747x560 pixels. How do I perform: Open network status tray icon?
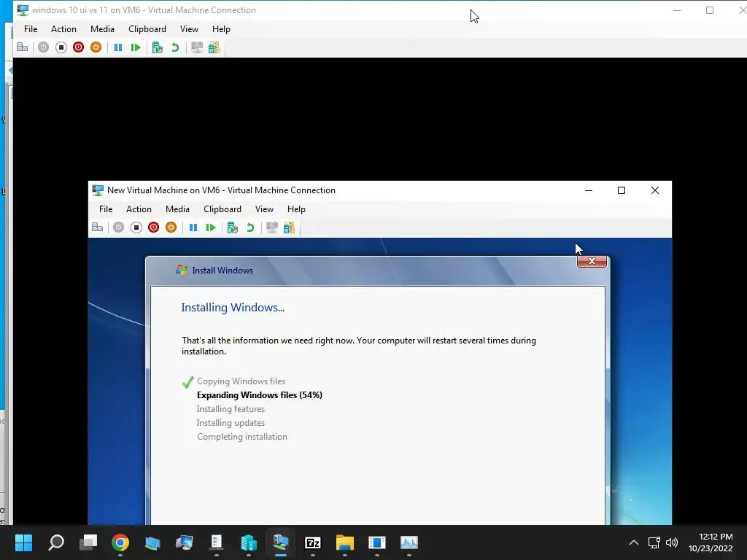click(654, 542)
